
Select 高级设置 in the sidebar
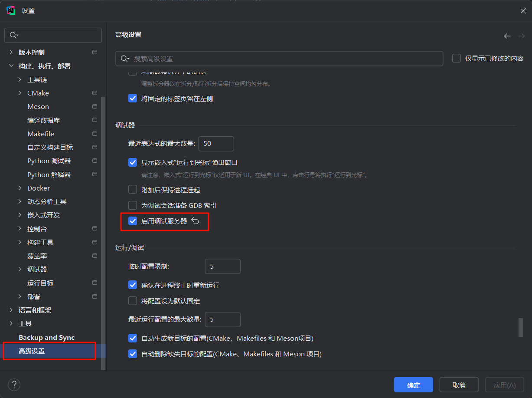31,351
